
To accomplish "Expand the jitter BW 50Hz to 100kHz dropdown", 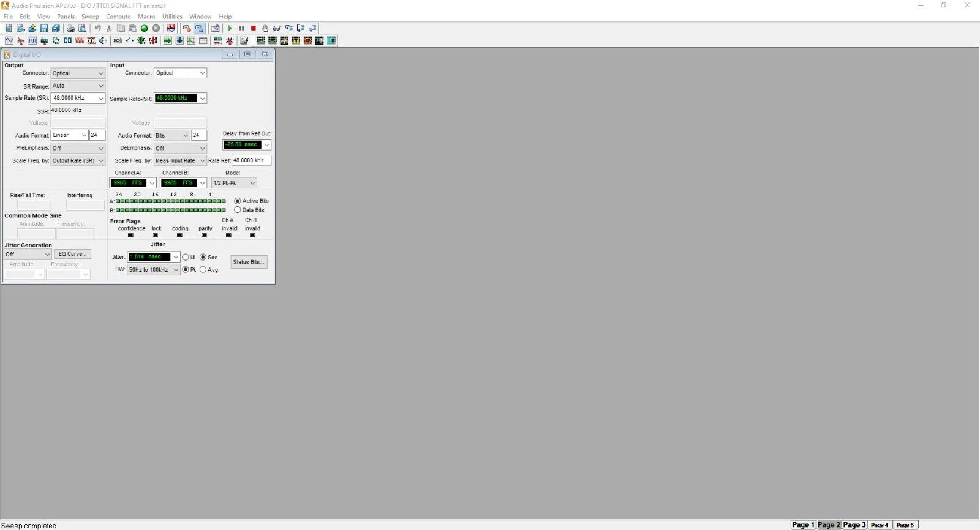I will point(154,269).
